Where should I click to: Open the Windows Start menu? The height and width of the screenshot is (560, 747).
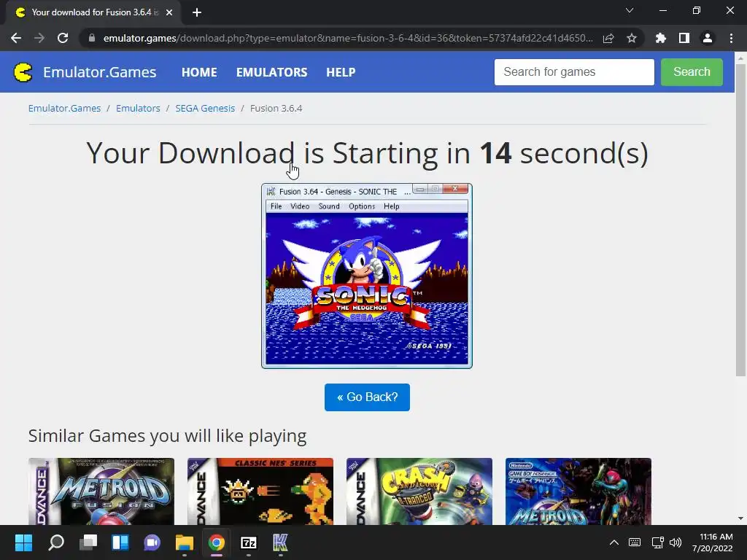23,542
